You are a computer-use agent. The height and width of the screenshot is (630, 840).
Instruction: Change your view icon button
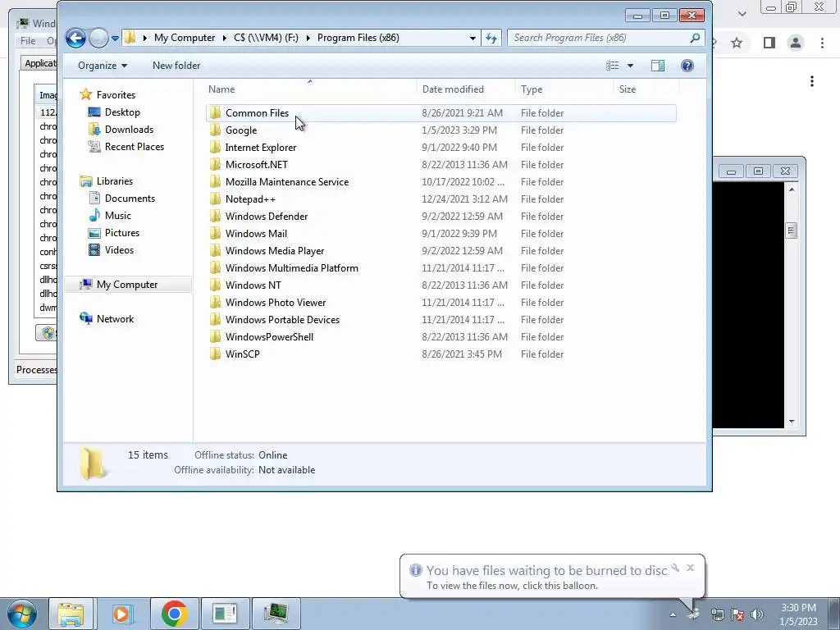point(612,66)
